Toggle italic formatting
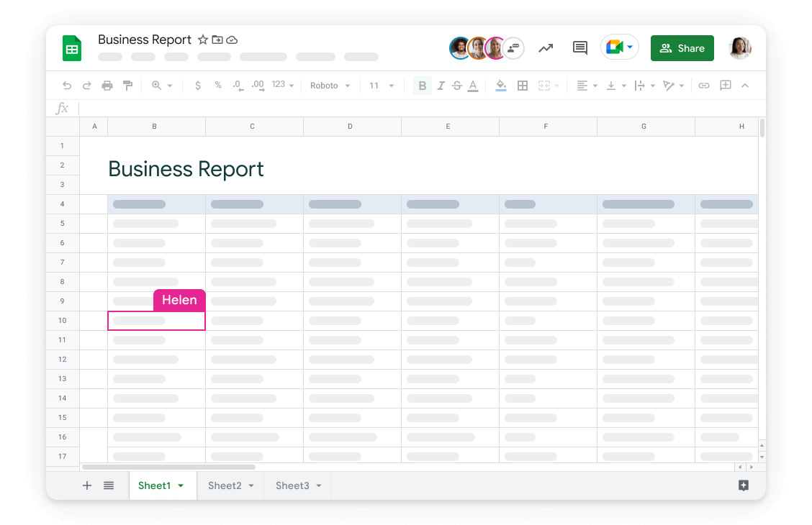Image resolution: width=812 pixels, height=525 pixels. (x=441, y=85)
